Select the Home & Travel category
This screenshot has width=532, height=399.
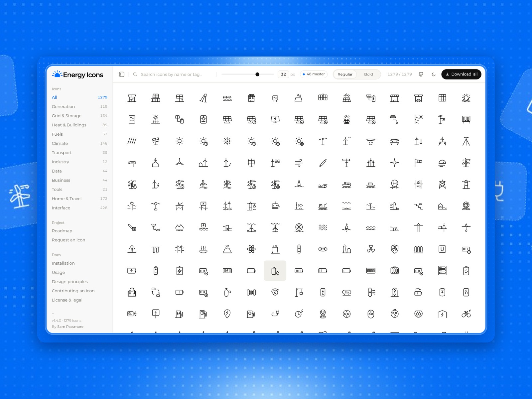click(x=79, y=199)
